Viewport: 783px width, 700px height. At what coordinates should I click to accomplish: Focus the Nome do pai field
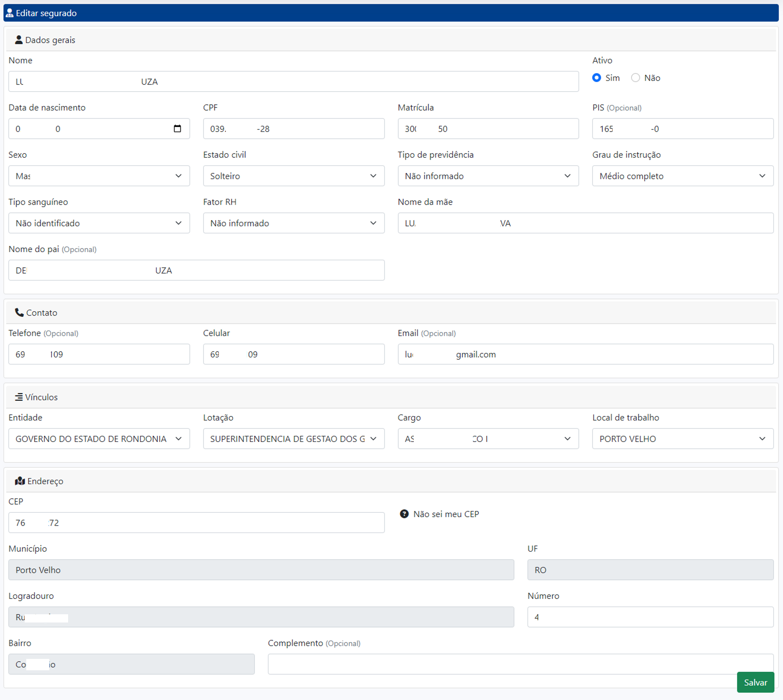(x=197, y=270)
